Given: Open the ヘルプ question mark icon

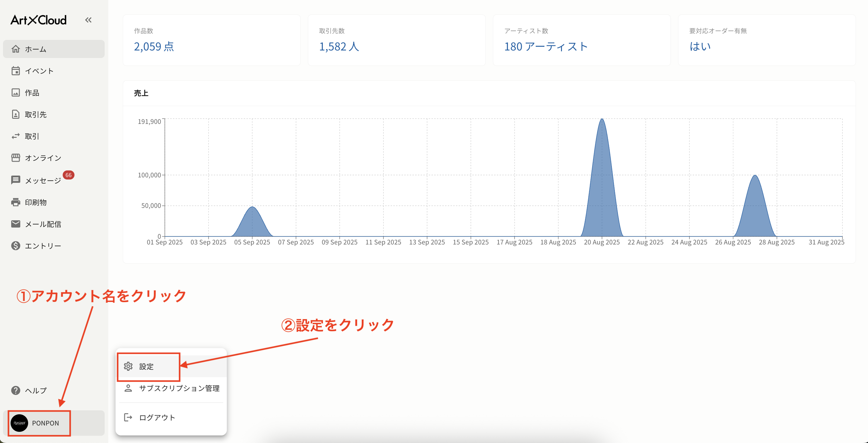Looking at the screenshot, I should 15,390.
